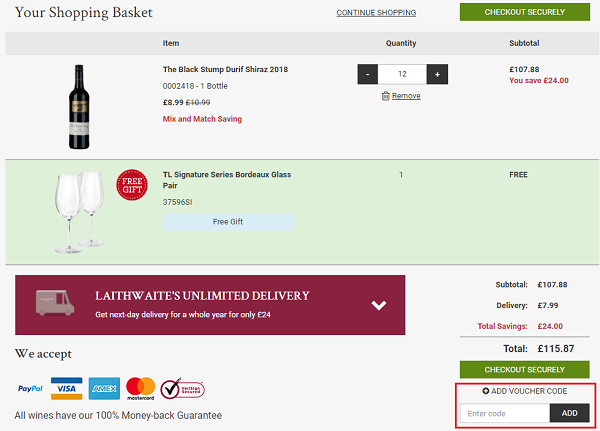Screen dimensions: 600x431
Task: Click the £8.99 price text
Action: click(173, 103)
